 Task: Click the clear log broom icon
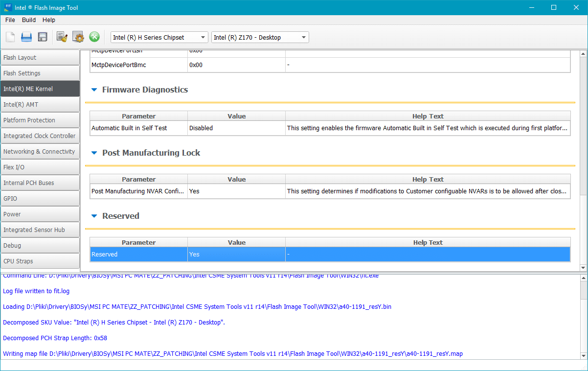pyautogui.click(x=62, y=37)
